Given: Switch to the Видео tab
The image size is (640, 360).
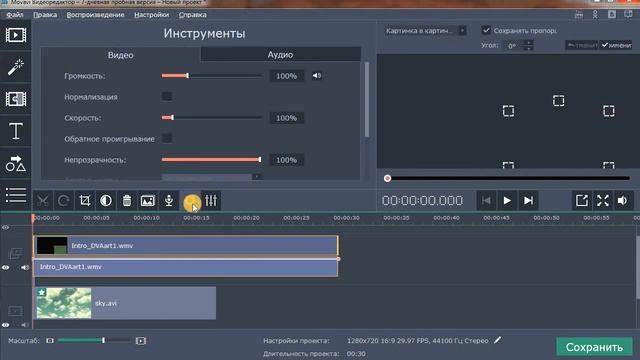Looking at the screenshot, I should click(x=120, y=55).
